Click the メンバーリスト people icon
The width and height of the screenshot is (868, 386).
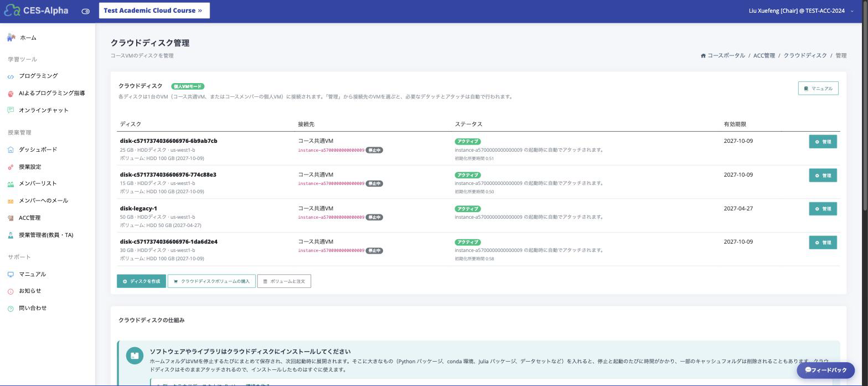click(x=11, y=184)
